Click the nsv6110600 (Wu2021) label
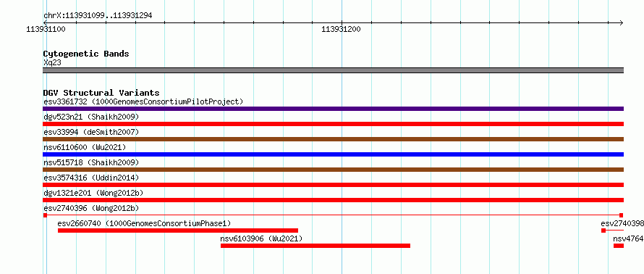Viewport: 644px width, 274px height. coord(85,147)
